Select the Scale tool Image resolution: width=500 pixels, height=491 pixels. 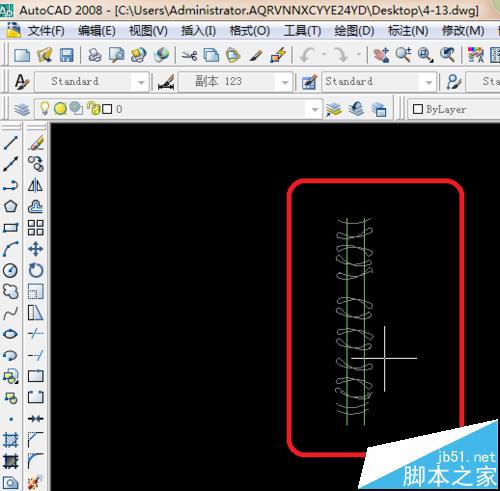pyautogui.click(x=36, y=292)
